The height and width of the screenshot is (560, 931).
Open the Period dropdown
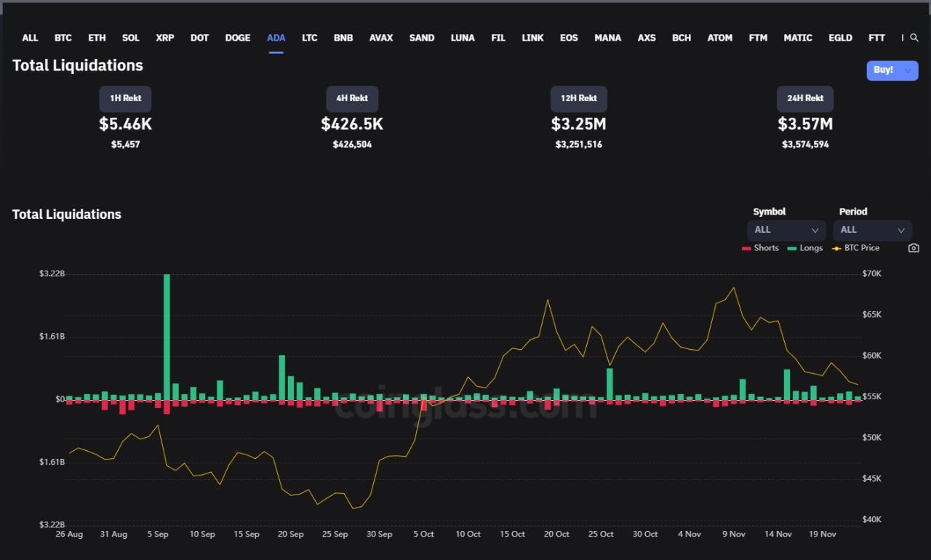[x=872, y=230]
